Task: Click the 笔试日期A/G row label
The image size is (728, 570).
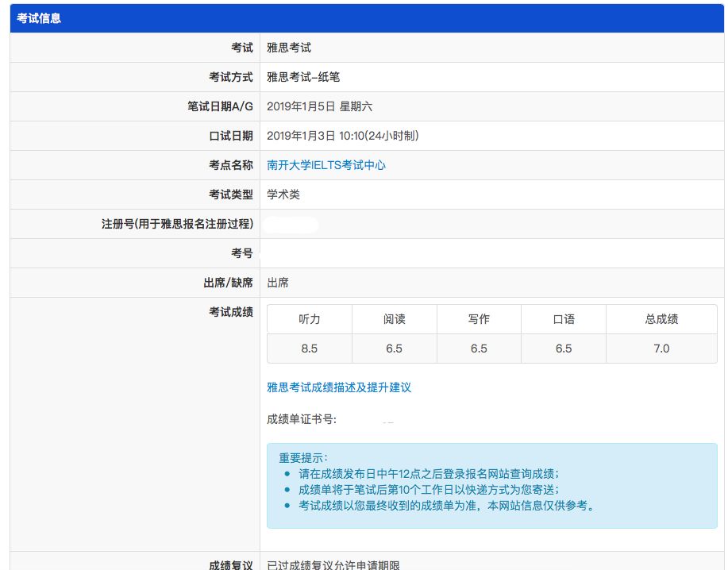Action: tap(220, 106)
